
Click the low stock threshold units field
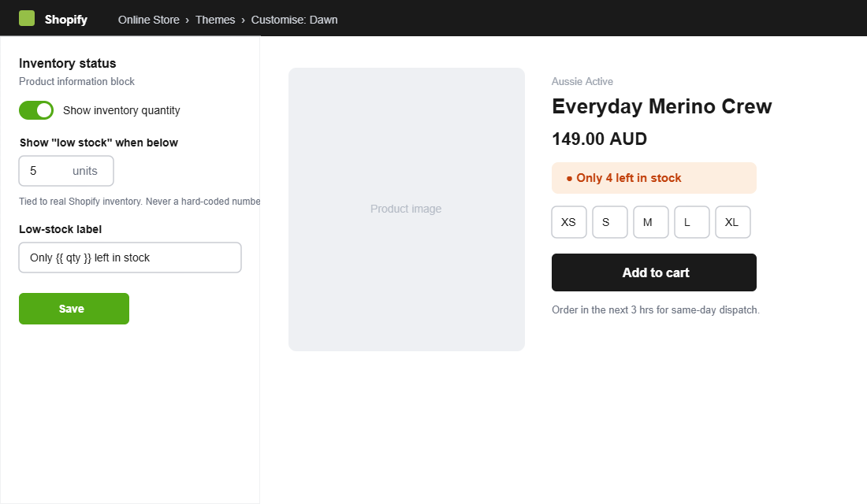click(x=66, y=171)
